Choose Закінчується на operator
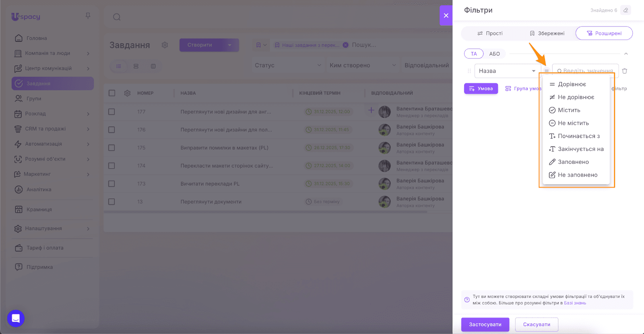The image size is (644, 334). [576, 149]
